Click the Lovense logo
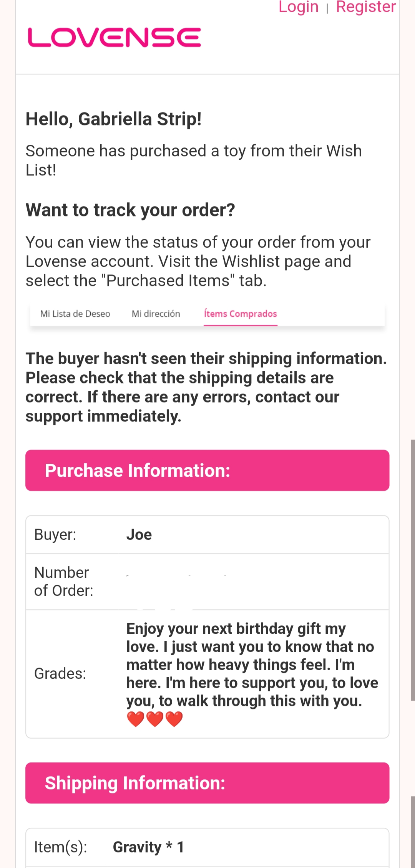Viewport: 415px width, 868px height. pos(114,37)
